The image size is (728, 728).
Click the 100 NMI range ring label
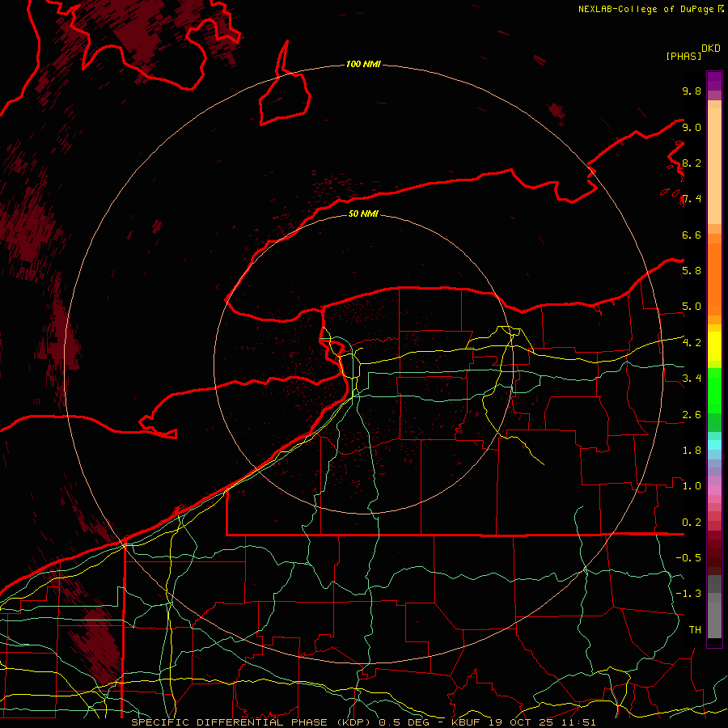coord(363,64)
